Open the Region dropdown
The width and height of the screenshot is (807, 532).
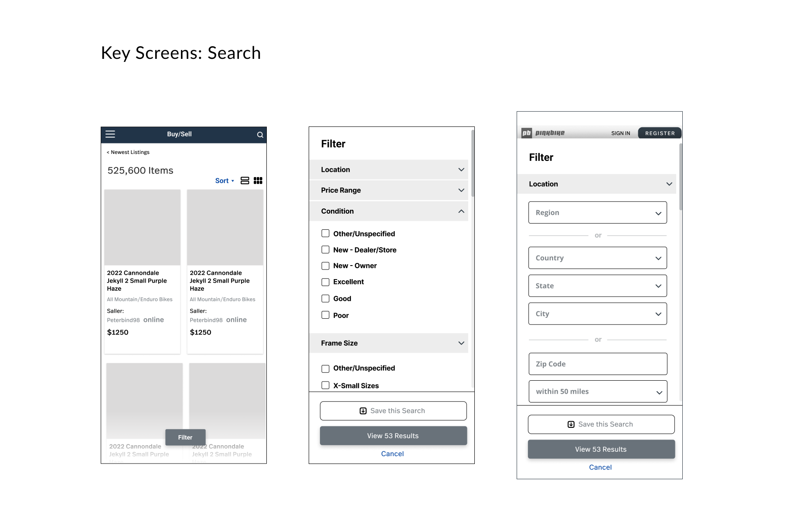[598, 213]
